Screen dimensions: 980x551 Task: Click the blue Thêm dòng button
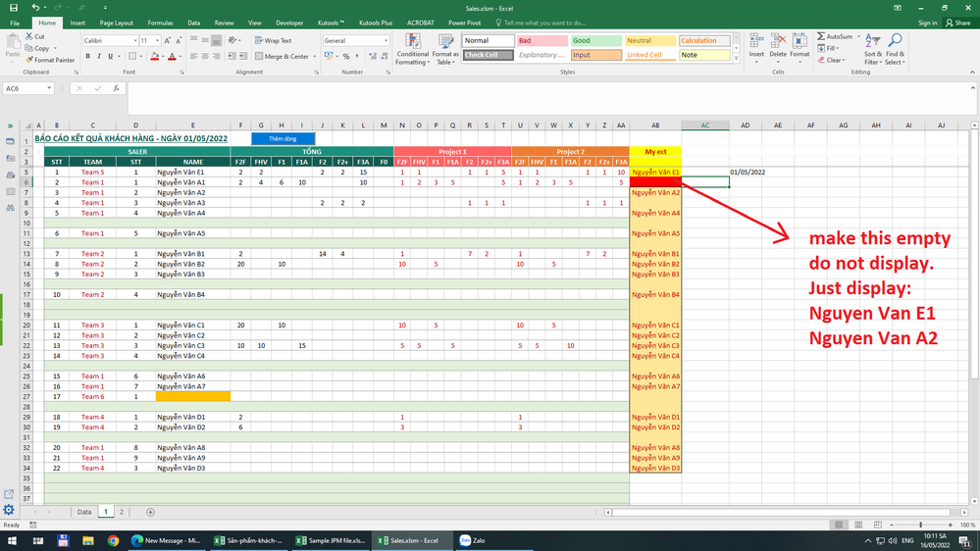[x=283, y=138]
